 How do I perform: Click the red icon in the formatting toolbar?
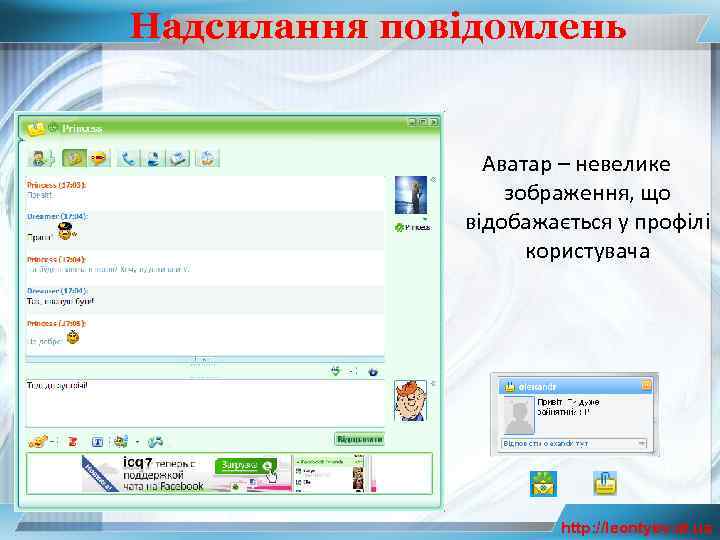click(x=73, y=442)
